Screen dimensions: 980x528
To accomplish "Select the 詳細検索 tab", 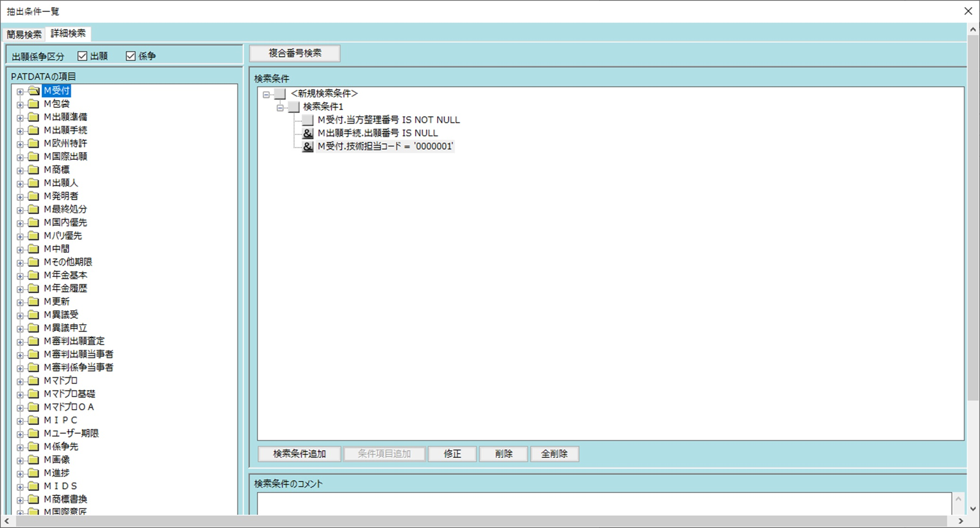I will pyautogui.click(x=68, y=33).
